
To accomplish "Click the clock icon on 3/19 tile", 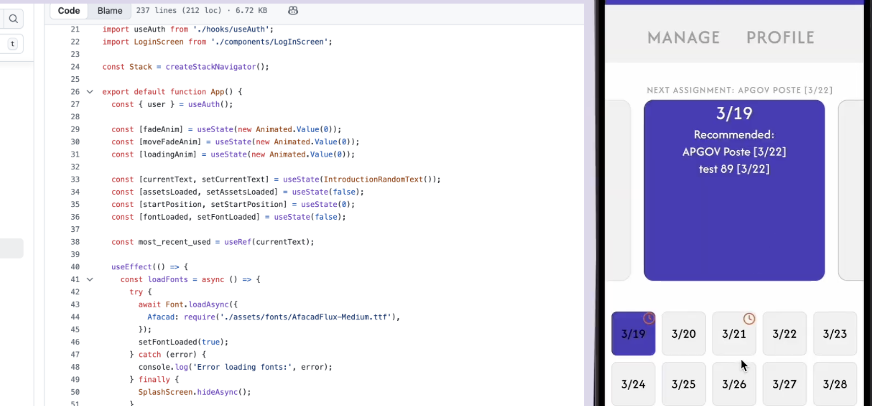I will pyautogui.click(x=648, y=319).
